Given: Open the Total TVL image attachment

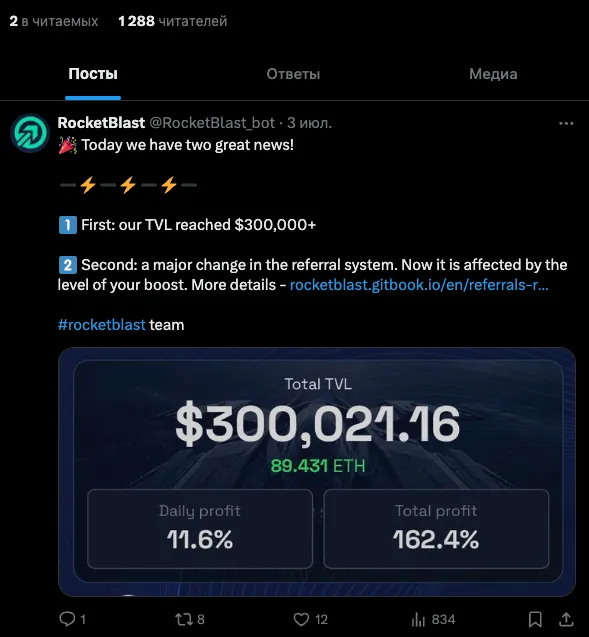Looking at the screenshot, I should point(317,472).
